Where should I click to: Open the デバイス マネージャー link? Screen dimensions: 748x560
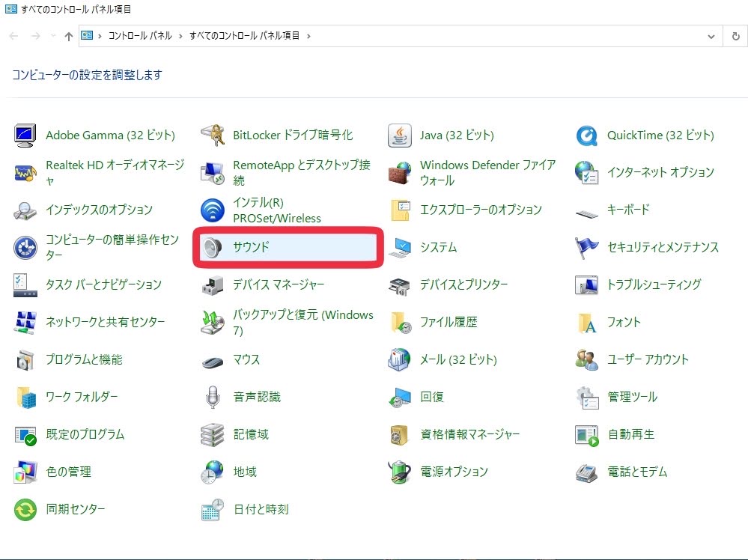tap(279, 284)
